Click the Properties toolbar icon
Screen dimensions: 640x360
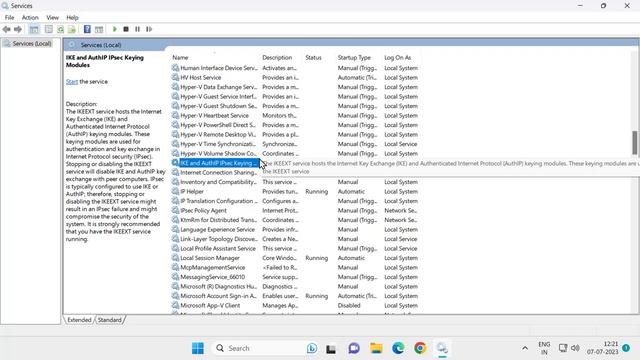coord(49,29)
